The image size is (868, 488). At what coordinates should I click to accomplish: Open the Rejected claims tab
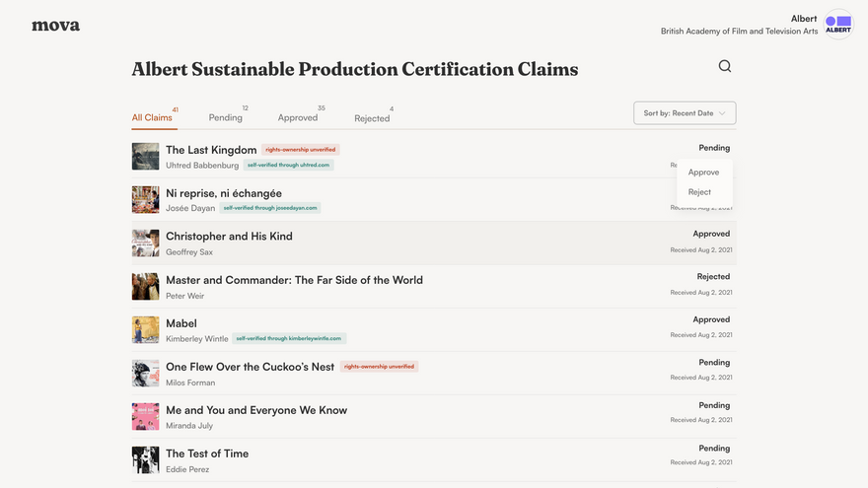tap(372, 118)
